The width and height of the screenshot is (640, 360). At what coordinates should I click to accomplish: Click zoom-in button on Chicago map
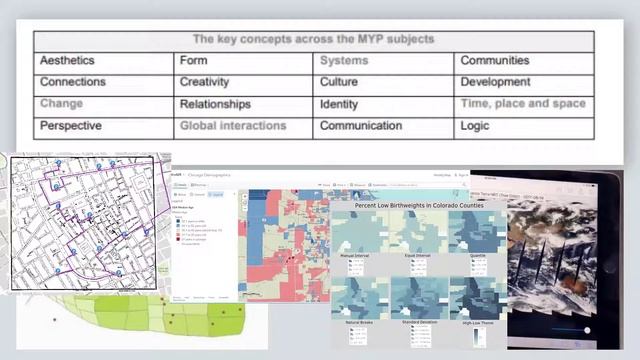[245, 196]
